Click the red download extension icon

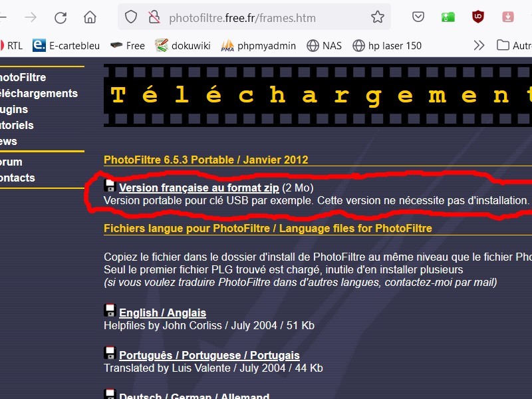(x=507, y=17)
